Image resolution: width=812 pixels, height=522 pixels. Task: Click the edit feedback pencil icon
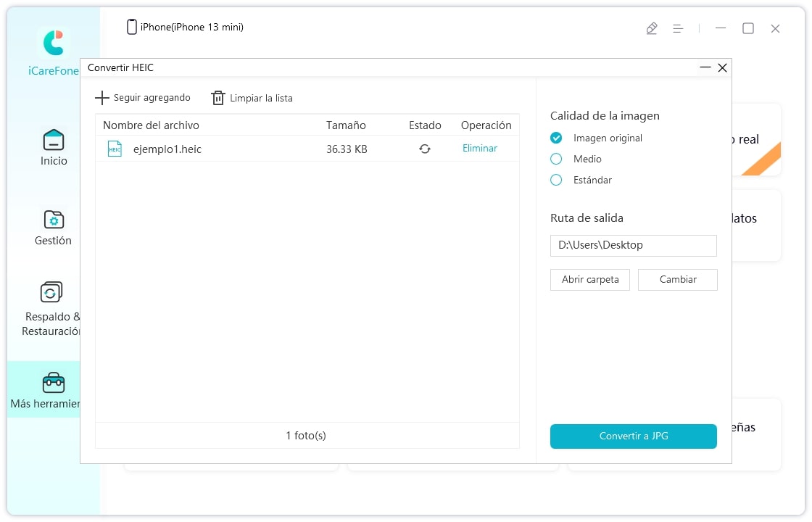pyautogui.click(x=652, y=28)
